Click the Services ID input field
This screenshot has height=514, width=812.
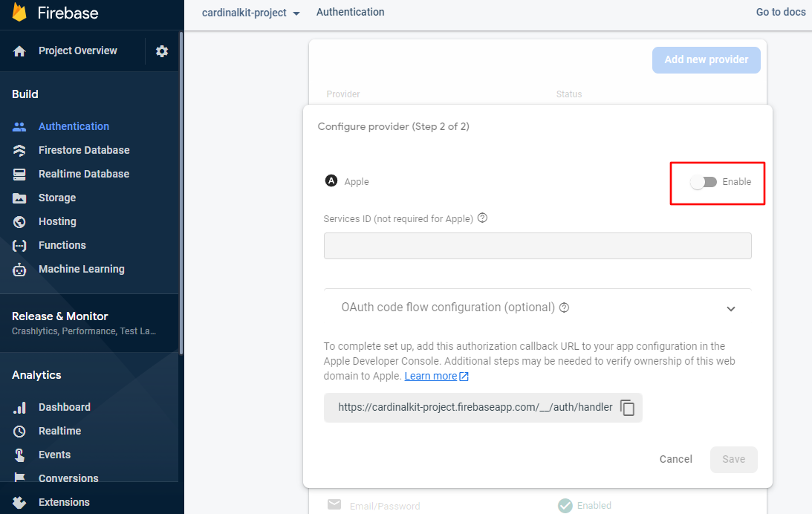click(x=537, y=246)
